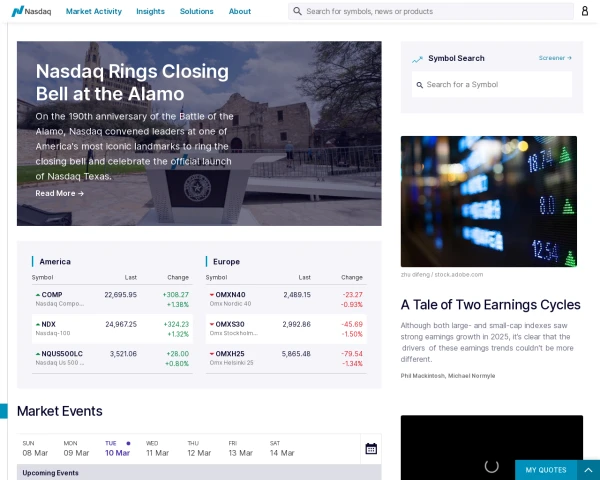Open the COMP index row
Screen dimensions: 600x480
tap(112, 299)
